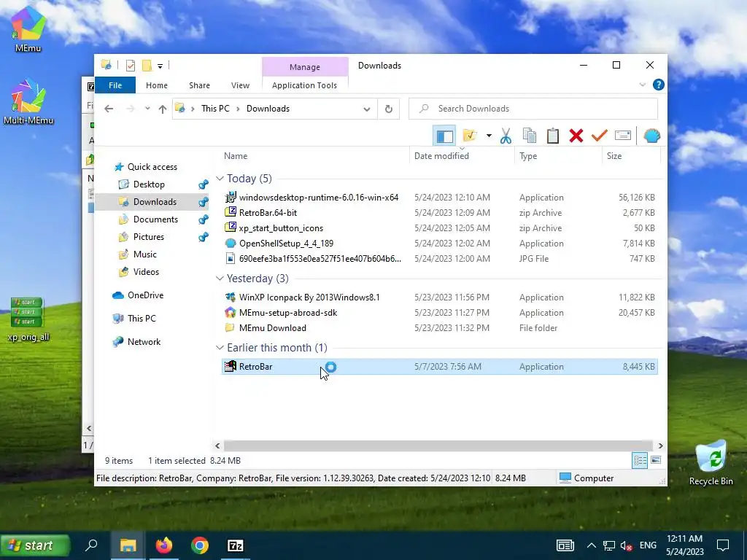Screen dimensions: 747x560
Task: Click the Properties quick access toolbar icon
Action: tap(131, 65)
